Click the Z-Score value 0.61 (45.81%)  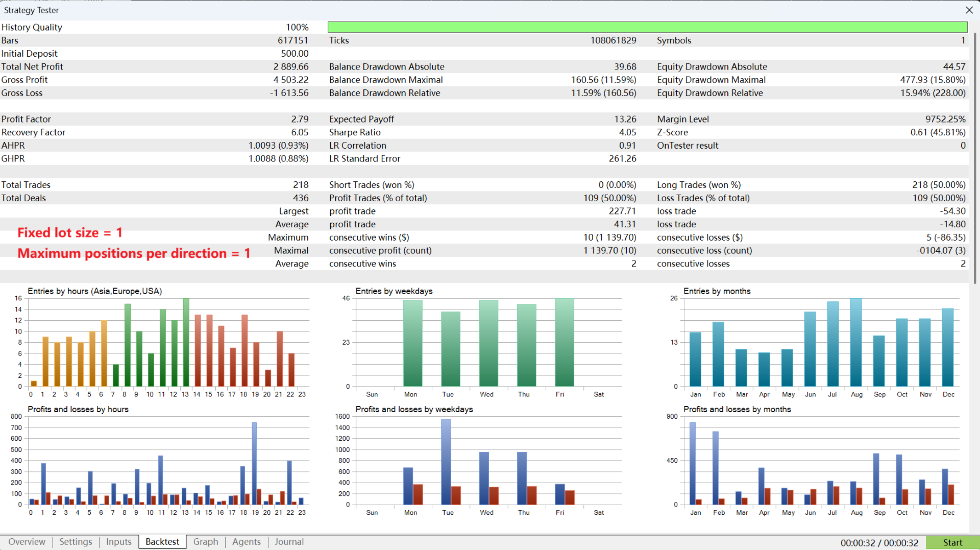938,133
